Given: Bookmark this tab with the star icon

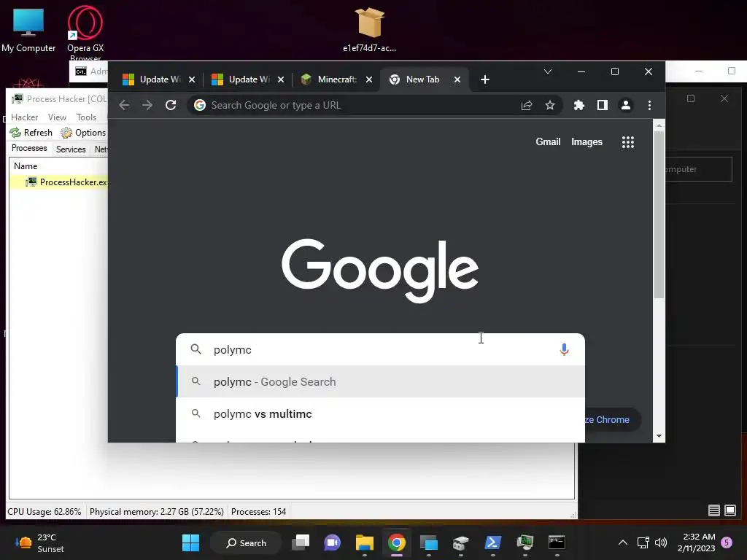Looking at the screenshot, I should coord(550,105).
